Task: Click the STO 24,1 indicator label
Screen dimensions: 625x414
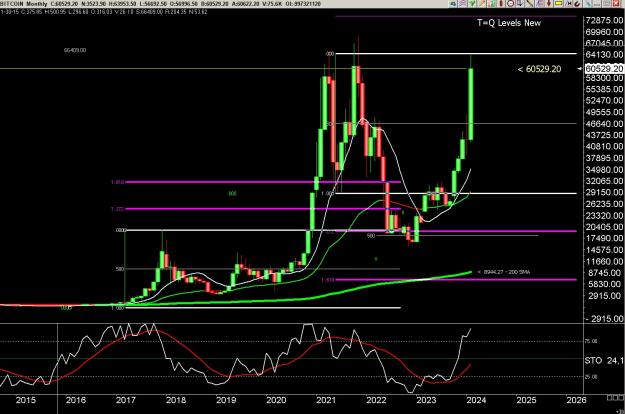Action: click(604, 361)
